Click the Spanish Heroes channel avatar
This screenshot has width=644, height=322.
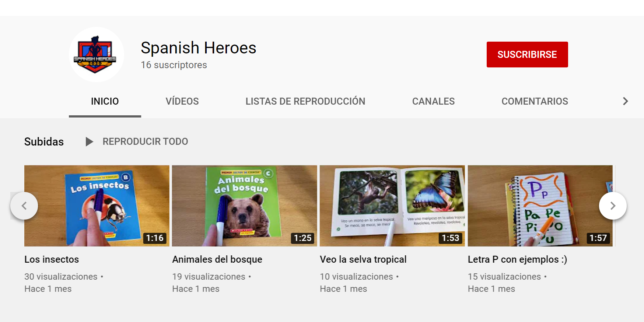96,55
